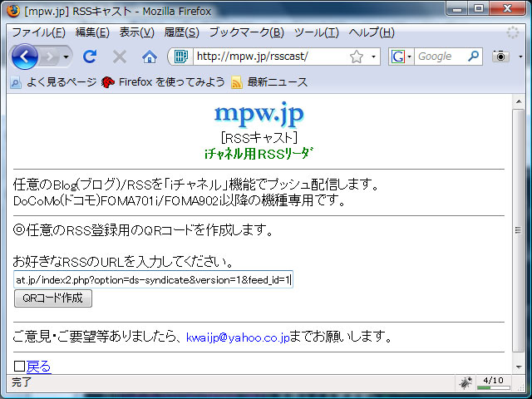Open the kwaijp@yahoo.co.jp email link

point(238,337)
